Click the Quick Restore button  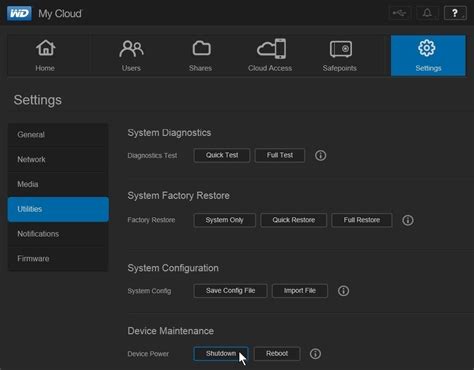pos(293,220)
